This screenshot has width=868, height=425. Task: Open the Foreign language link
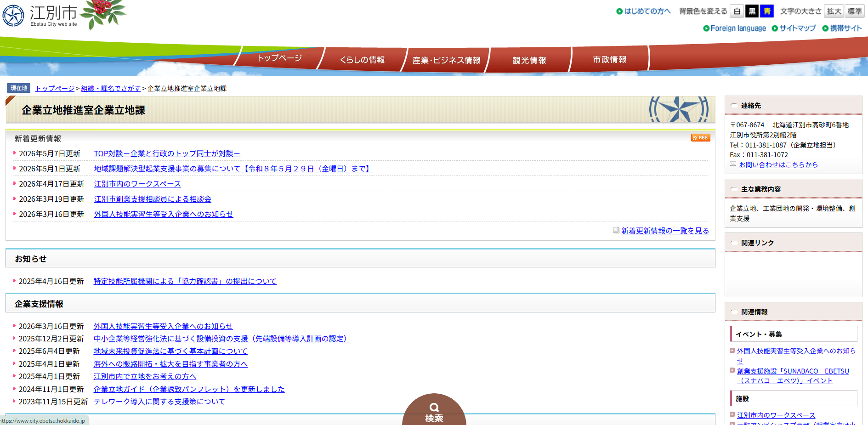coord(735,28)
